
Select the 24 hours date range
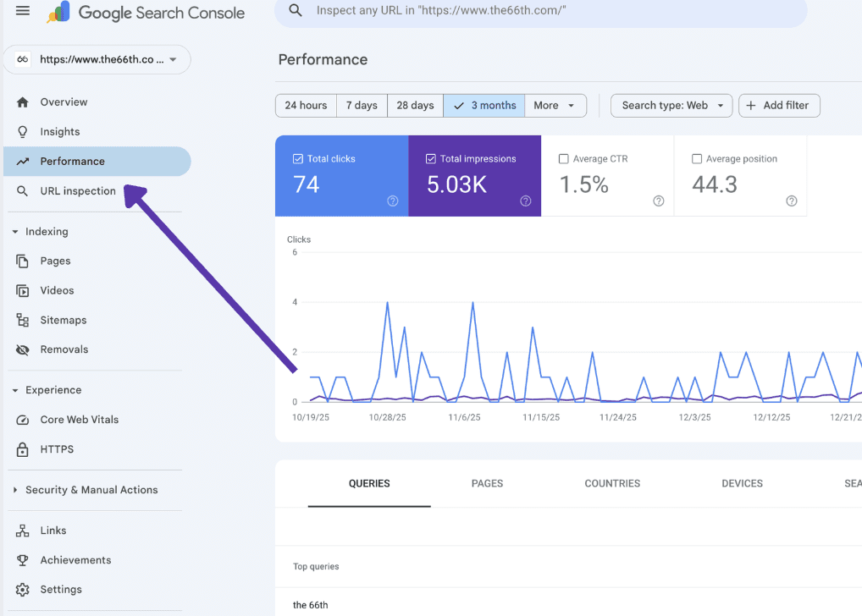pyautogui.click(x=306, y=106)
